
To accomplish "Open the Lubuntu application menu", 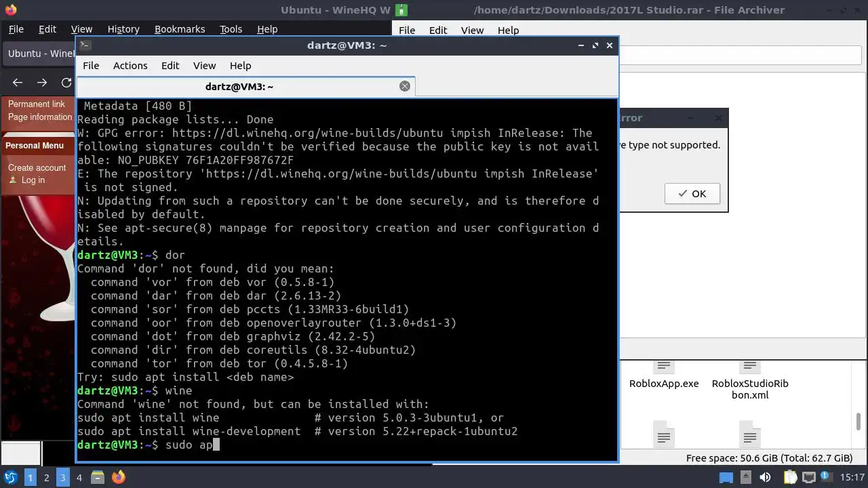I will pyautogui.click(x=11, y=477).
